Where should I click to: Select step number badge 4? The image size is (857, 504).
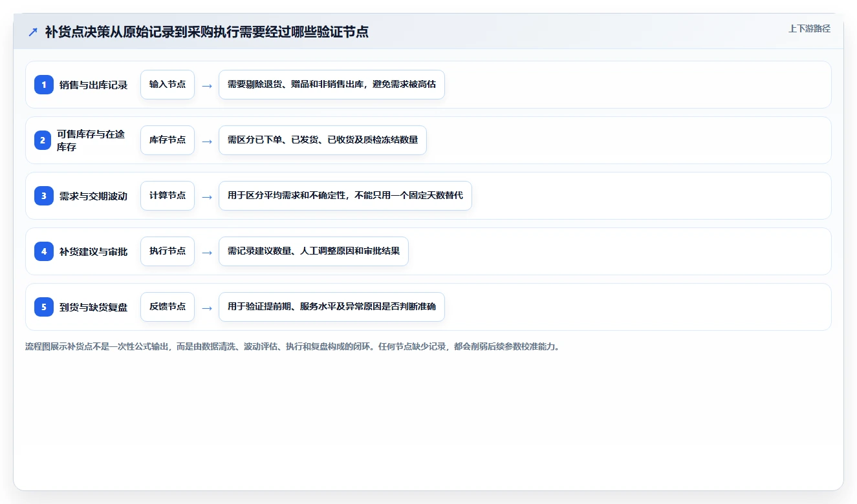pyautogui.click(x=44, y=251)
